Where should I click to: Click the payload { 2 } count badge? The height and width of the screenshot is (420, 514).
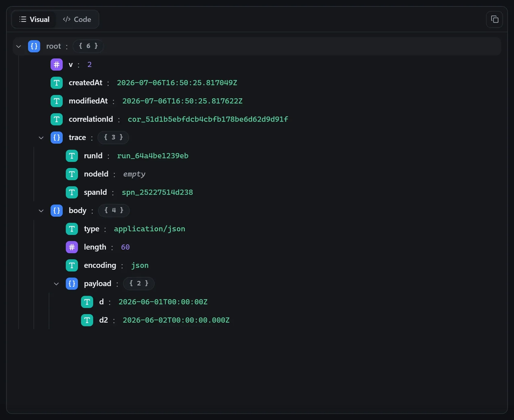point(139,283)
